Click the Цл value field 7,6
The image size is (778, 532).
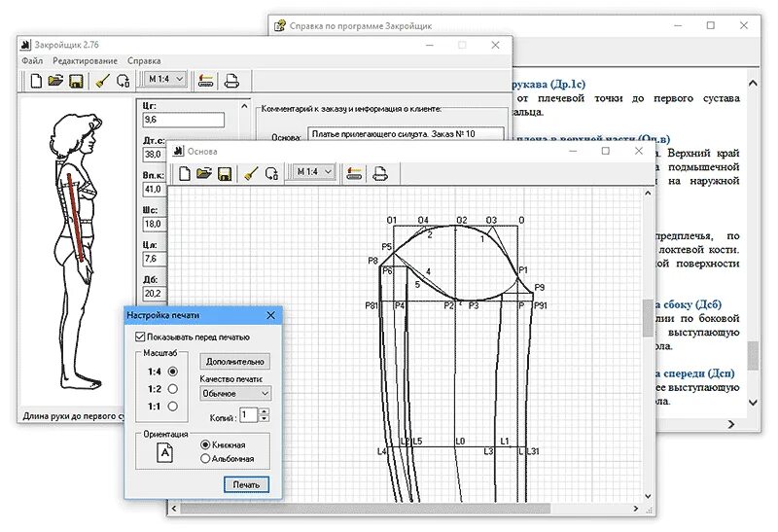coord(154,259)
